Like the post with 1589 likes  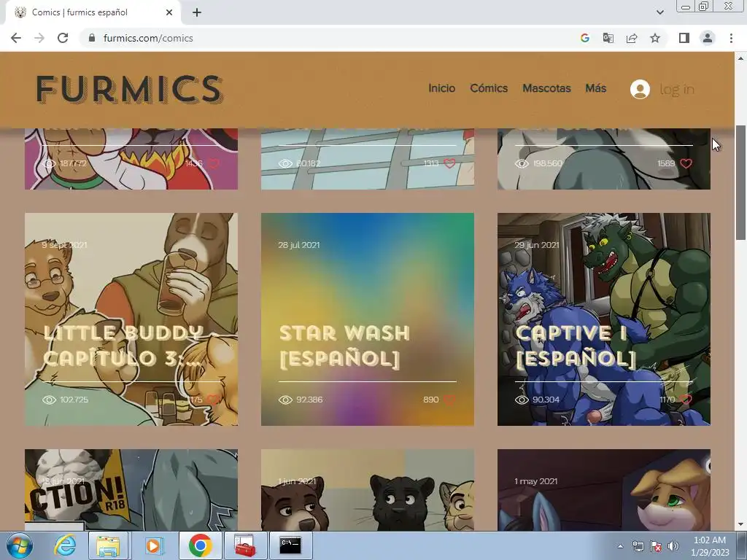tap(686, 163)
